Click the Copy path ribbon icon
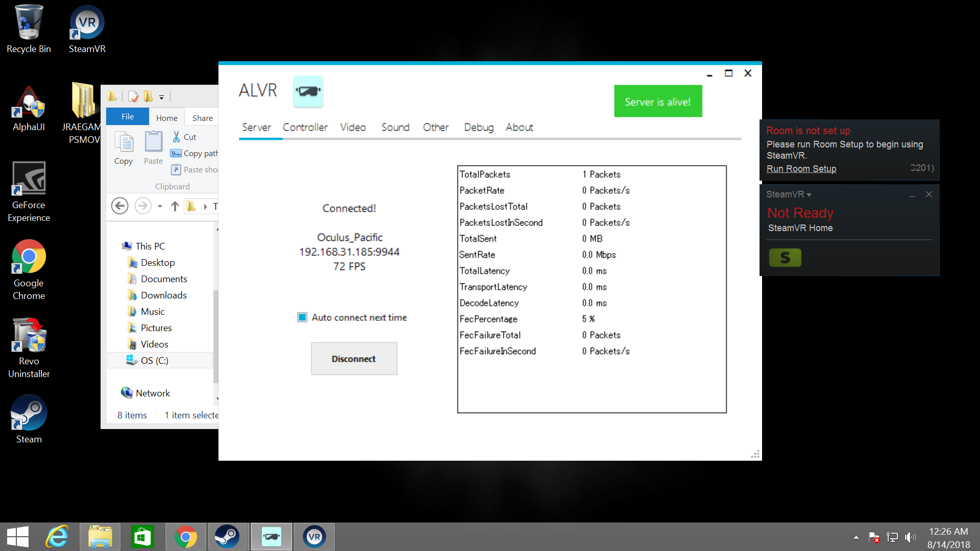This screenshot has height=551, width=980. coord(176,153)
